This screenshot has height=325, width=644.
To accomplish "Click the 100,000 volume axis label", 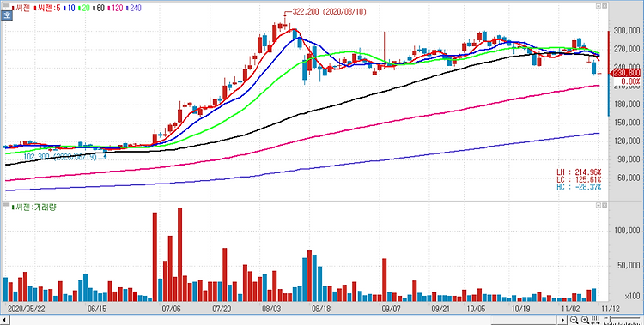I will [x=628, y=230].
